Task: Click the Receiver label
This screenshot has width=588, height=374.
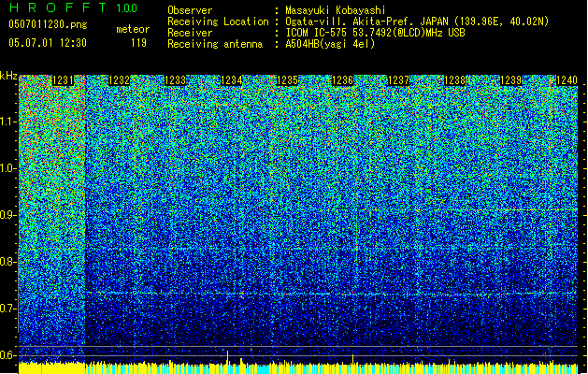Action: pos(190,33)
